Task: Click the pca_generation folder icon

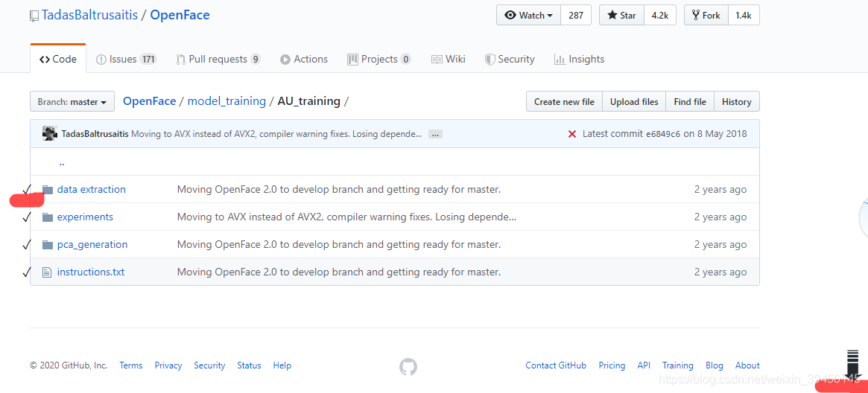Action: (48, 245)
